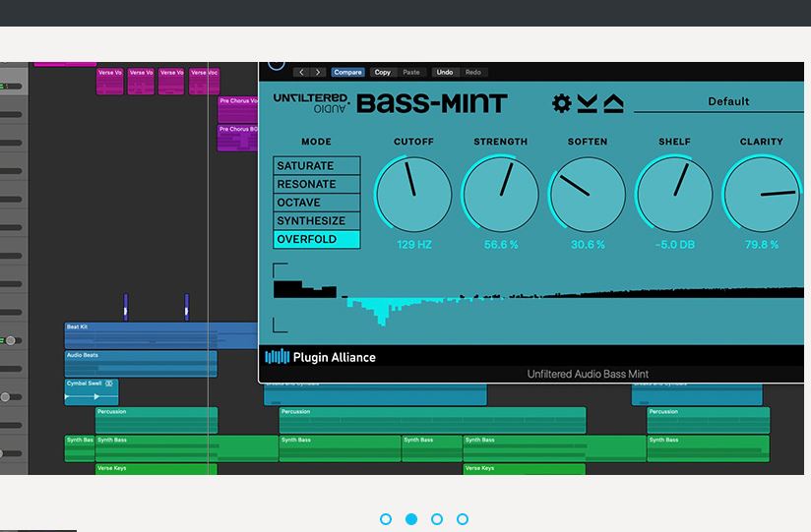Click the Copy button
Image resolution: width=811 pixels, height=532 pixels.
coord(382,73)
